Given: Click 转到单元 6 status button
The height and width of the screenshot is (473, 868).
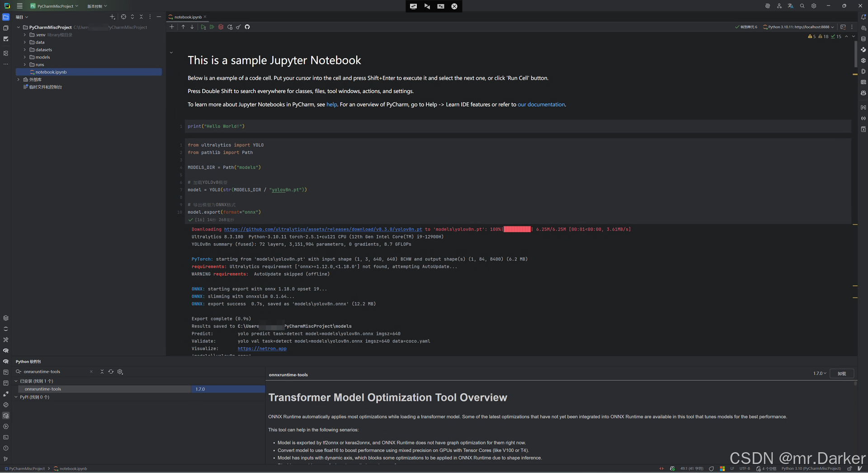Looking at the screenshot, I should (746, 27).
